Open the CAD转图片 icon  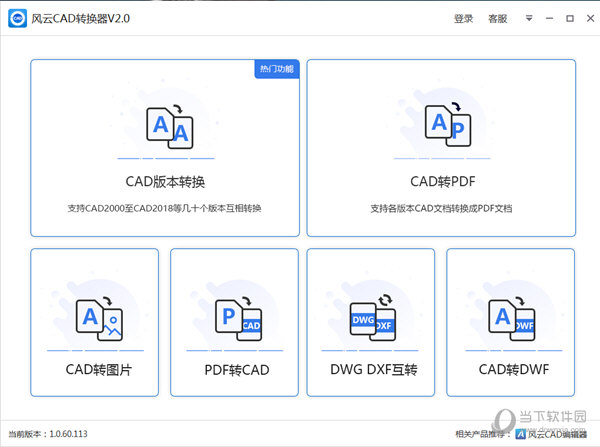coord(99,318)
